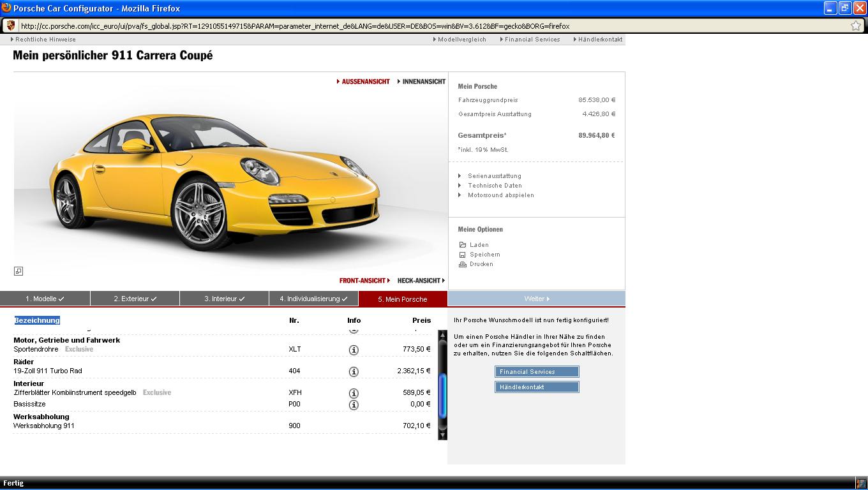Click the Speichern disk icon
Screen dimensions: 868x490
[x=463, y=255]
